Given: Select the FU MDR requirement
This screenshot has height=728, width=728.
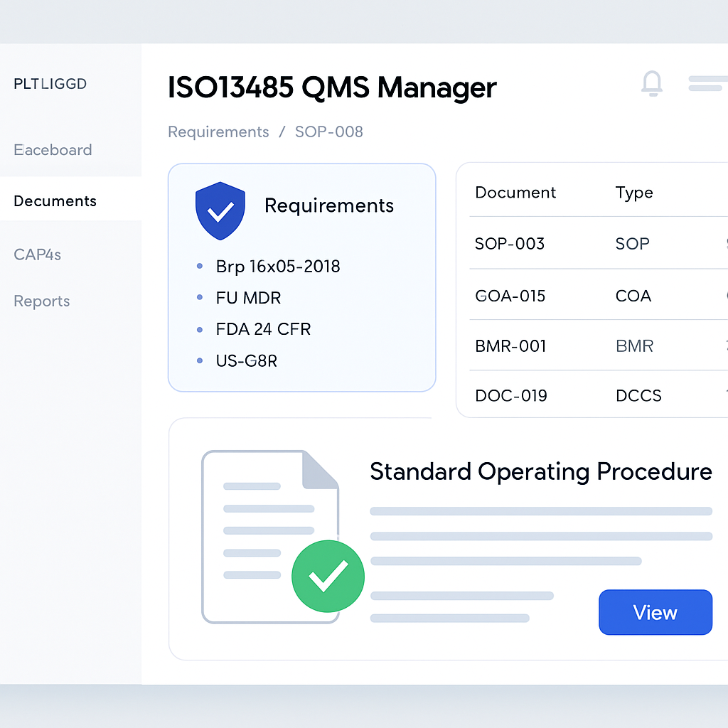Looking at the screenshot, I should point(248,298).
